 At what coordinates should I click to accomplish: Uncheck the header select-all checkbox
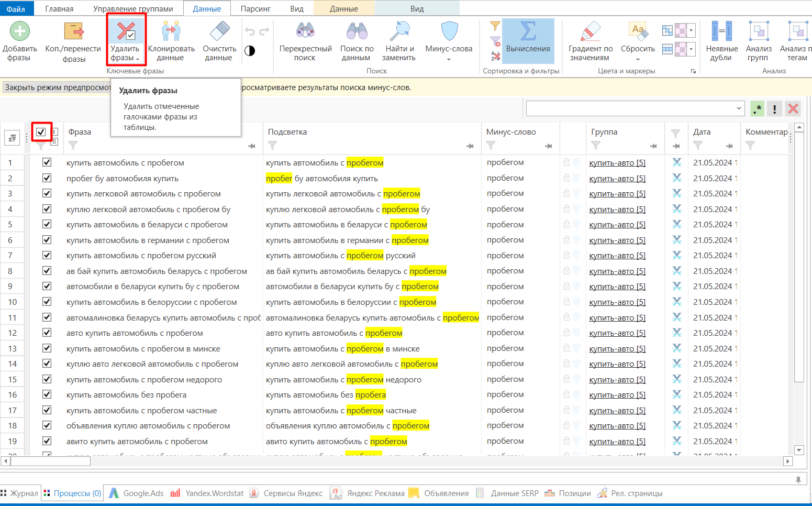(x=41, y=132)
